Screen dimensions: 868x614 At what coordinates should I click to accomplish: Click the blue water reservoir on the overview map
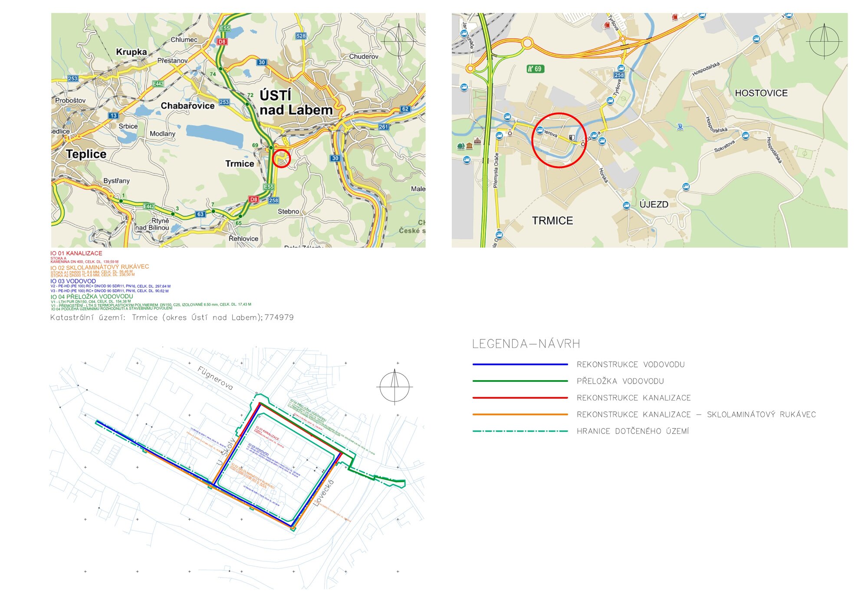coord(215,136)
